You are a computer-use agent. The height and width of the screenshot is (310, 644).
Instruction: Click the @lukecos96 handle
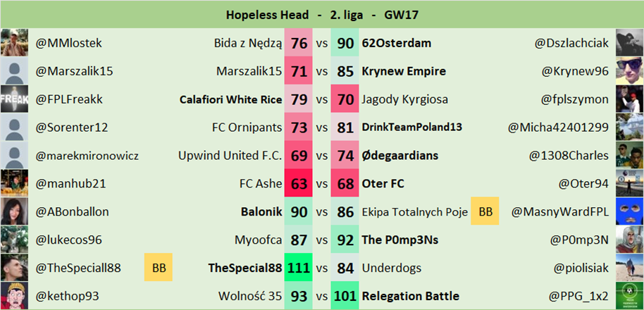(x=69, y=240)
